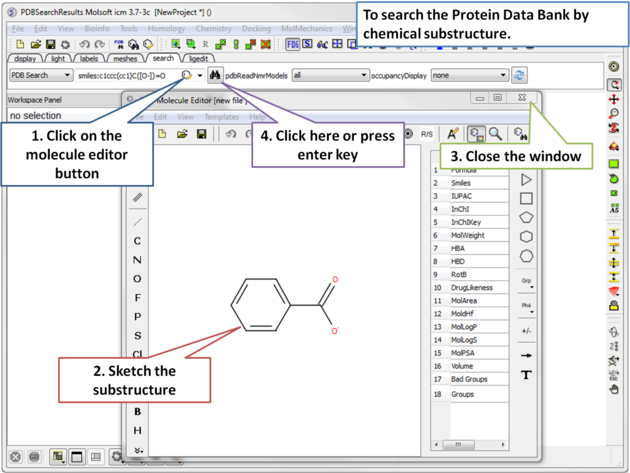Select the text T tool
The height and width of the screenshot is (473, 630).
pyautogui.click(x=526, y=375)
